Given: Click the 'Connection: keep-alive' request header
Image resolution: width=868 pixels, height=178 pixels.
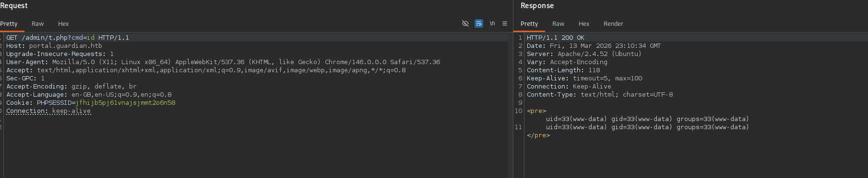Looking at the screenshot, I should 48,111.
